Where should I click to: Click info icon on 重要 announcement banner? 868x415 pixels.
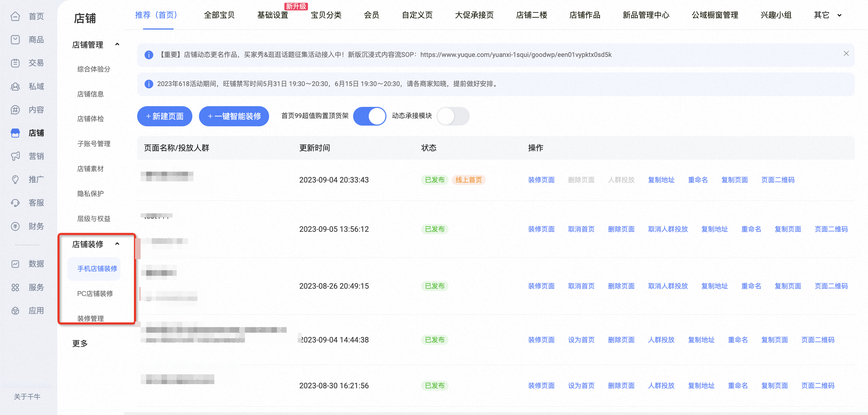pyautogui.click(x=149, y=55)
